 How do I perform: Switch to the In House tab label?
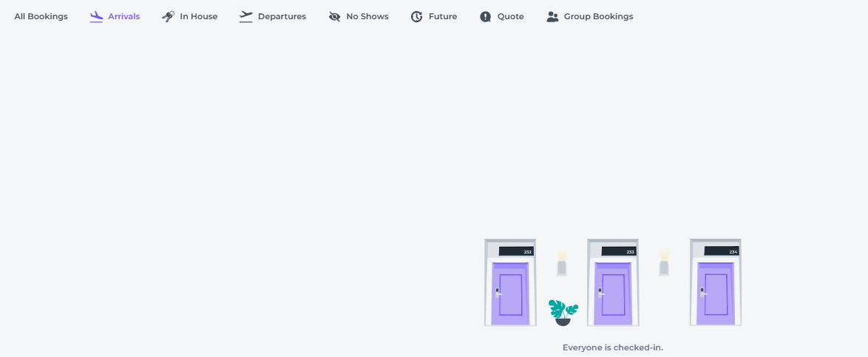(x=199, y=16)
